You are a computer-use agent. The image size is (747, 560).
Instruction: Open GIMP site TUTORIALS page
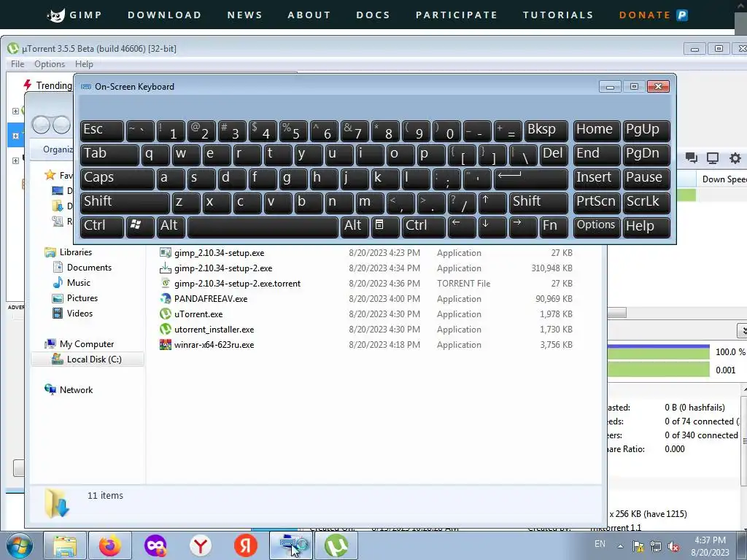pyautogui.click(x=558, y=15)
